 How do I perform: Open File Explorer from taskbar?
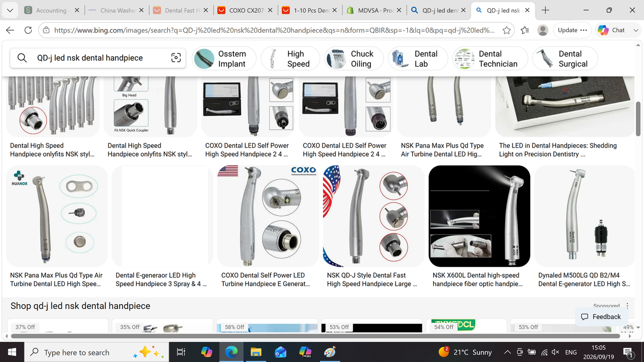[256, 352]
